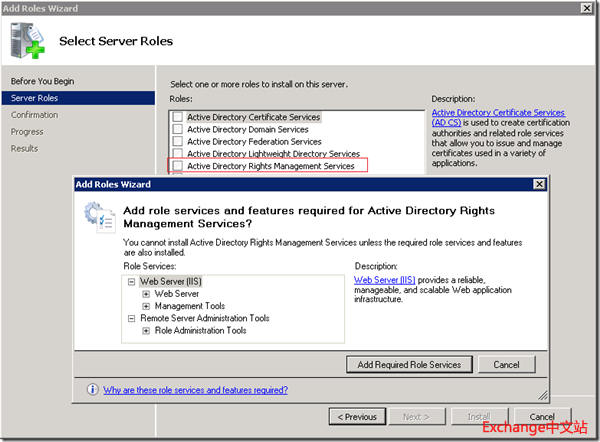Collapse the Web Server (IIS) tree node
Image resolution: width=600 pixels, height=442 pixels.
pyautogui.click(x=132, y=282)
